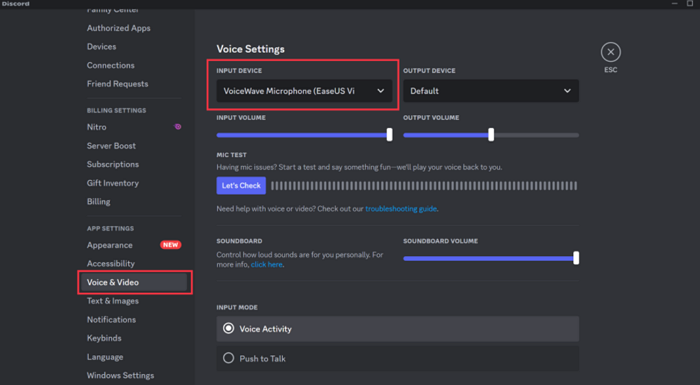Open the Language settings
The image size is (700, 385).
(x=105, y=357)
